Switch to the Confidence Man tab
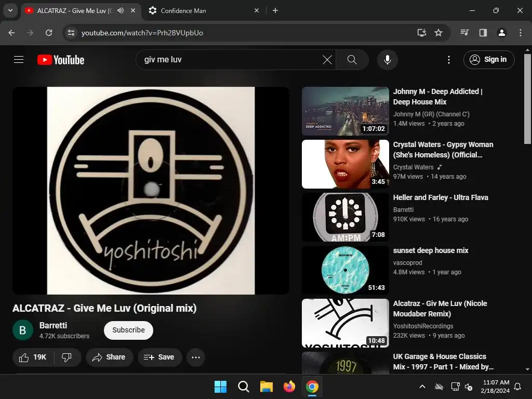The height and width of the screenshot is (399, 532). pos(204,10)
